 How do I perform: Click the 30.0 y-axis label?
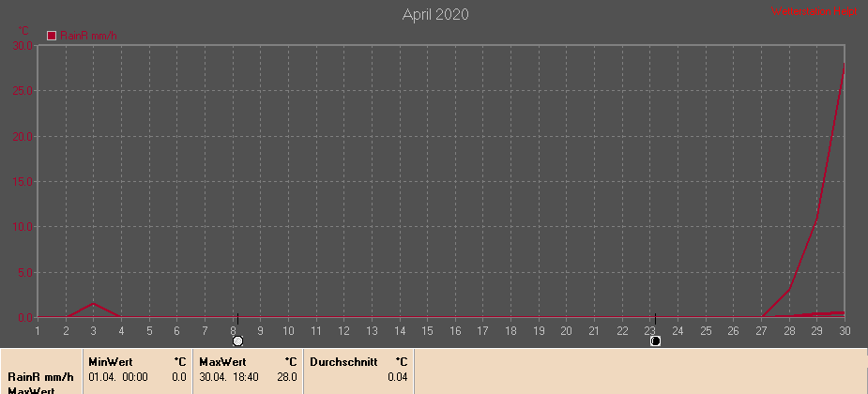(23, 45)
